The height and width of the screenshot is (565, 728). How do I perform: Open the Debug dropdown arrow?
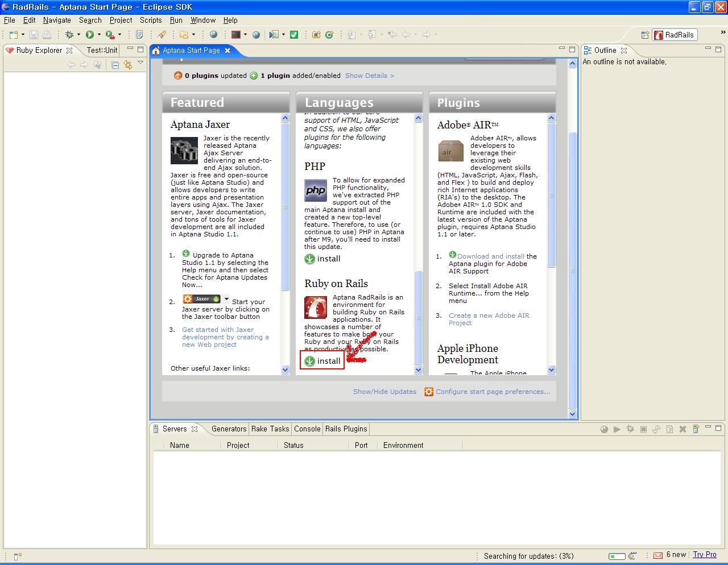coord(78,35)
